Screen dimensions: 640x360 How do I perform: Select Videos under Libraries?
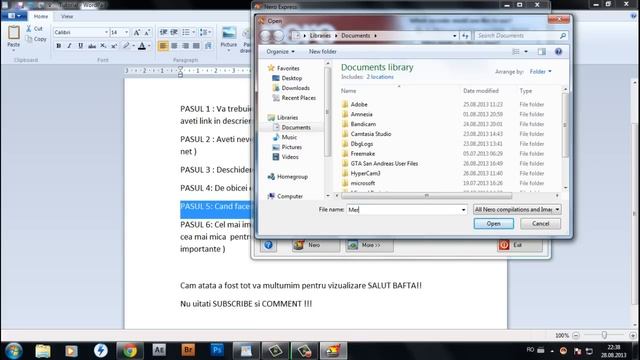[x=290, y=157]
